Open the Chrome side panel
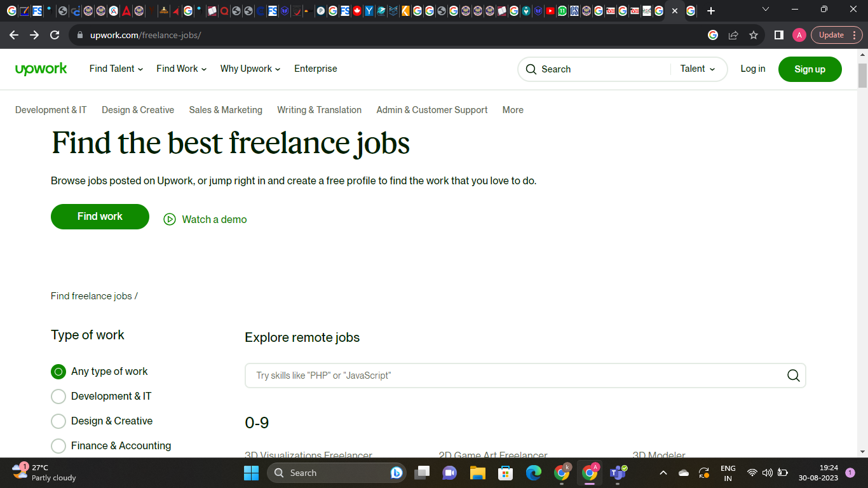The image size is (868, 488). [x=778, y=35]
